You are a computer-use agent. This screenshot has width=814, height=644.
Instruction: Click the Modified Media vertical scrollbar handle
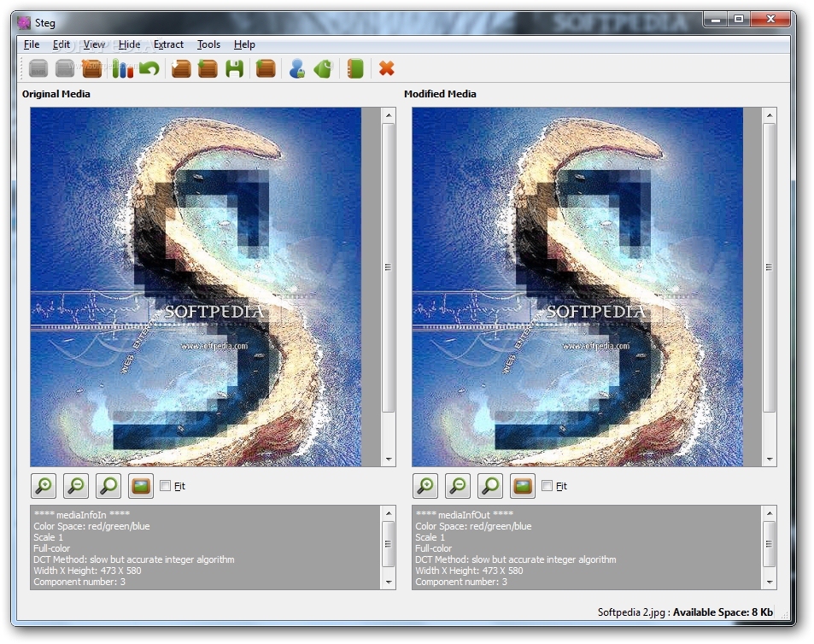click(x=770, y=268)
